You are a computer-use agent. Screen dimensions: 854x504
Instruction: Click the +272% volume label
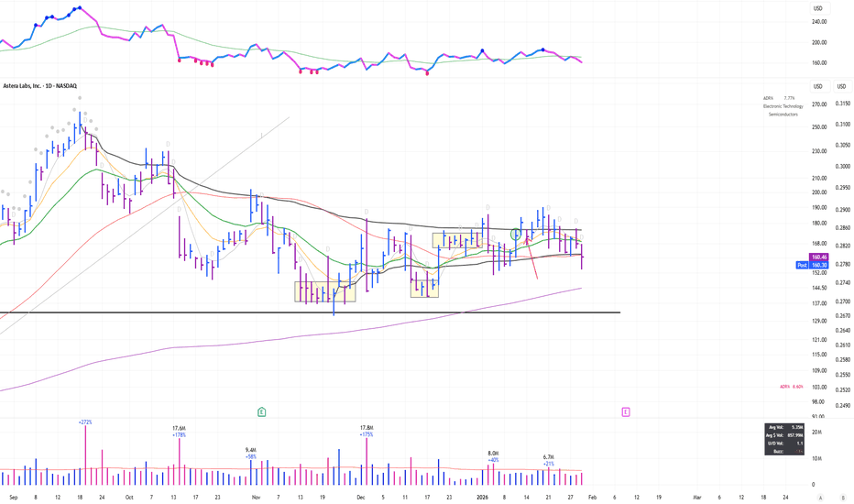click(x=85, y=422)
